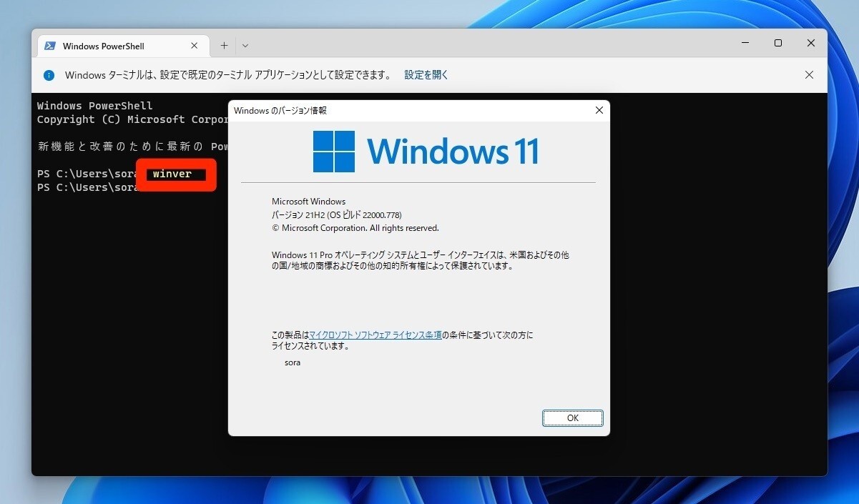Select the Windows PowerShell tab
Screen dimensions: 859x504
122,46
